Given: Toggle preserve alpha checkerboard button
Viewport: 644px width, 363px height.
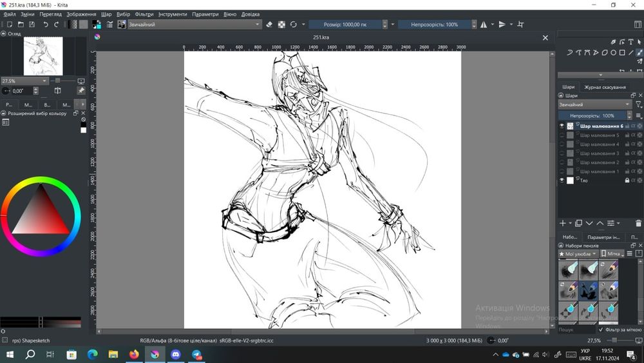Looking at the screenshot, I should (282, 25).
